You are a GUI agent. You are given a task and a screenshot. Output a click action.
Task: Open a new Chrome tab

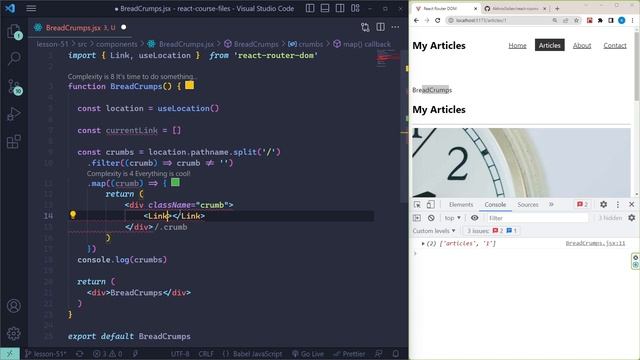(557, 9)
